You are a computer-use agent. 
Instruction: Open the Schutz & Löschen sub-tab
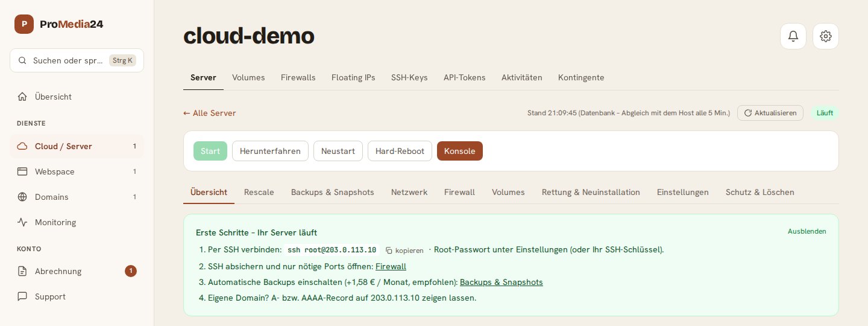coord(760,192)
